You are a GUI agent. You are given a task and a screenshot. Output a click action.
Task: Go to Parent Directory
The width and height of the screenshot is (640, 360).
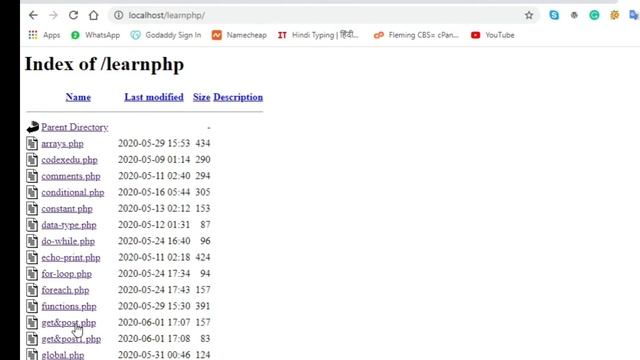(x=75, y=127)
